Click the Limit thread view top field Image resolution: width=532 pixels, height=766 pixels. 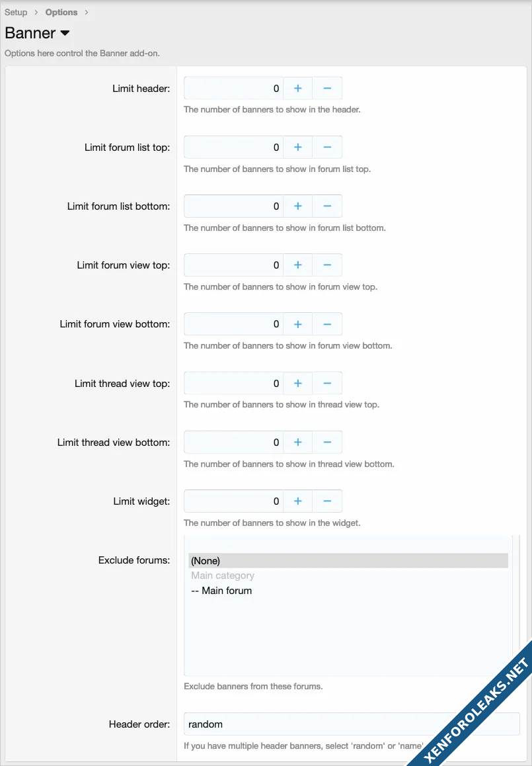[233, 383]
